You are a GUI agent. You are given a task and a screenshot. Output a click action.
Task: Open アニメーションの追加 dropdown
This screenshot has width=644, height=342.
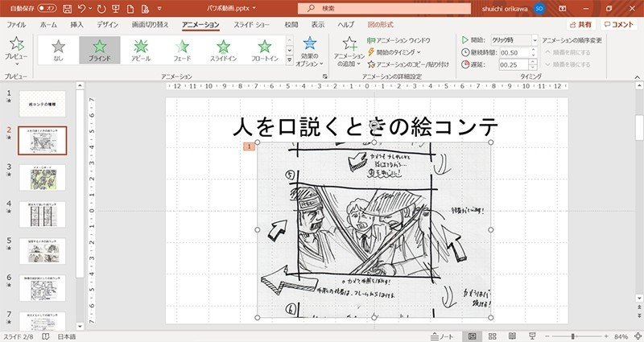349,52
